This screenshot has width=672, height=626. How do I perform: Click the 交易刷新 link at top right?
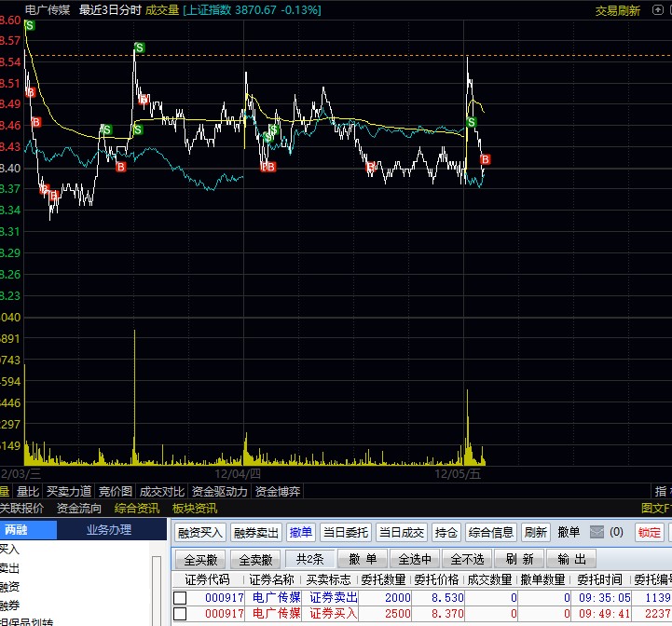tap(618, 10)
